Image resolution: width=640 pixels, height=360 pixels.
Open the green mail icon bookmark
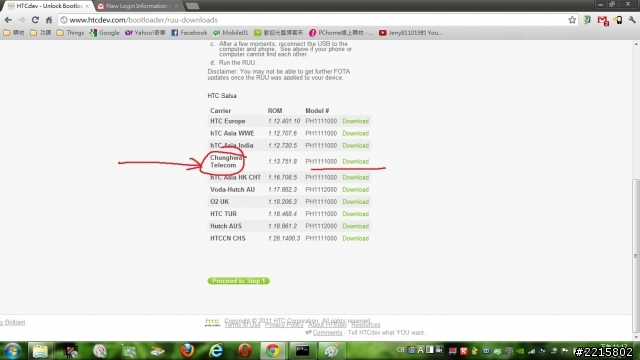(x=278, y=33)
